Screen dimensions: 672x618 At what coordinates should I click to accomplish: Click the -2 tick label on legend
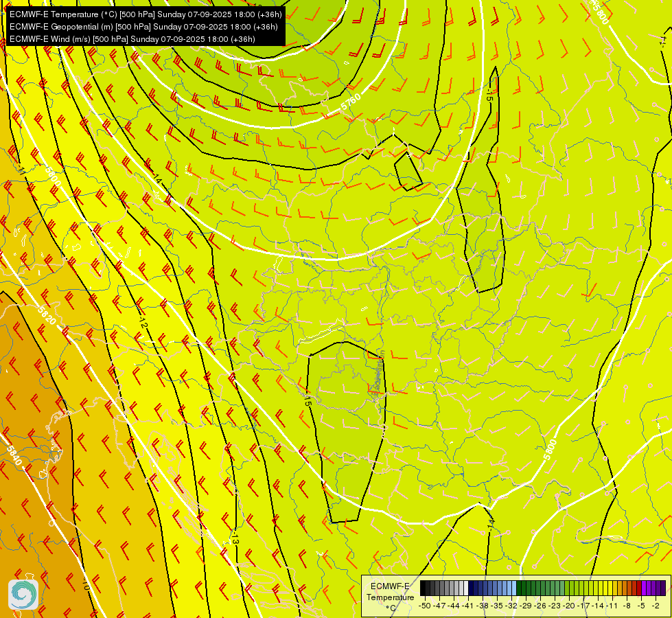(x=656, y=606)
